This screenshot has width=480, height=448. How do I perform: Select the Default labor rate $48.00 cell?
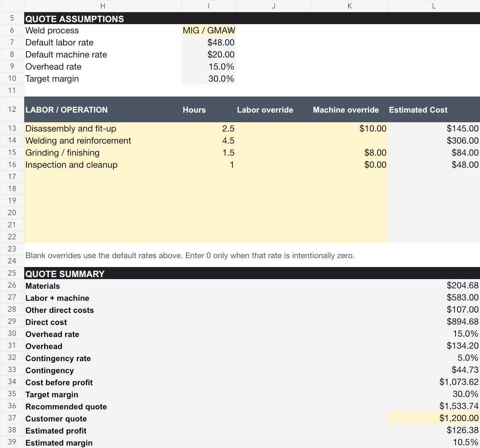point(209,42)
